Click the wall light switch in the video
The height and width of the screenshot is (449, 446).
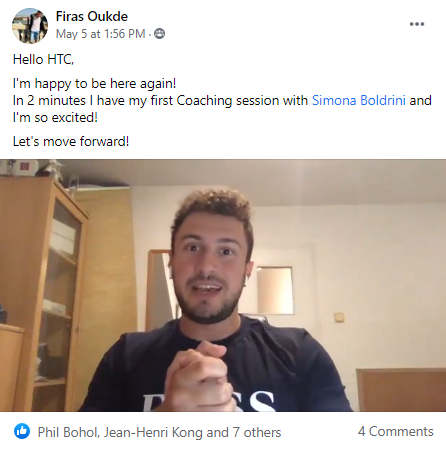[339, 317]
